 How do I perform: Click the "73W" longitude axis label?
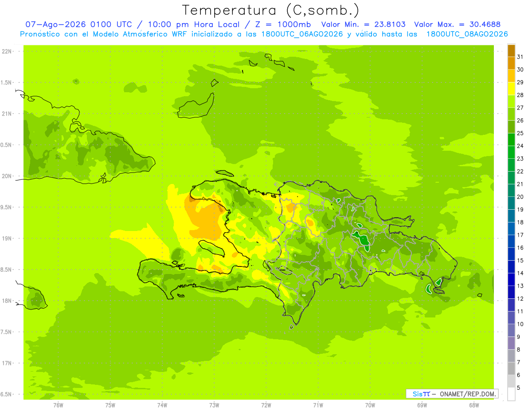(x=214, y=405)
